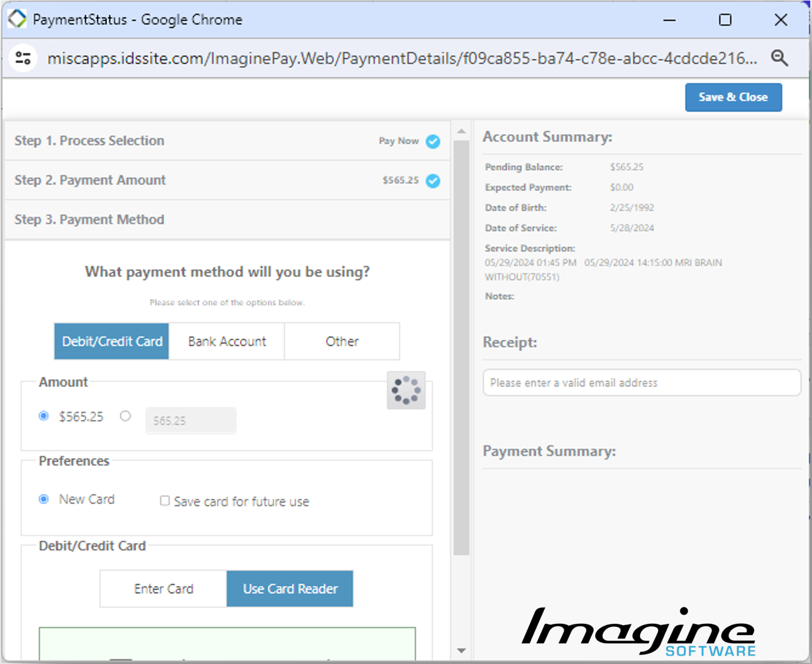Expand Step 1. Process Selection
The height and width of the screenshot is (664, 812).
coord(227,141)
